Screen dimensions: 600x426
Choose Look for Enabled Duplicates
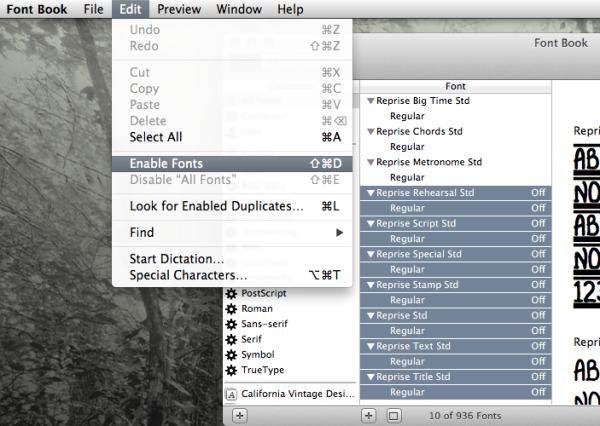click(232, 206)
